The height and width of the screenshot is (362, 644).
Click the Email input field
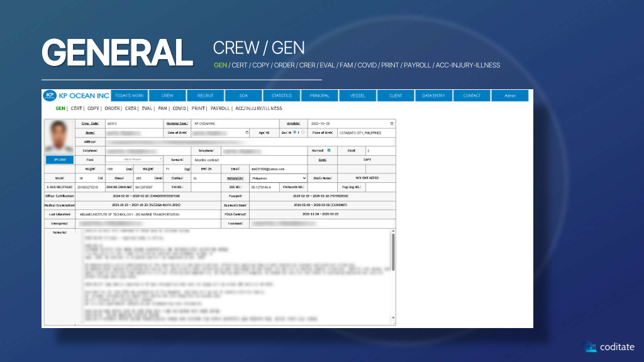(278, 169)
